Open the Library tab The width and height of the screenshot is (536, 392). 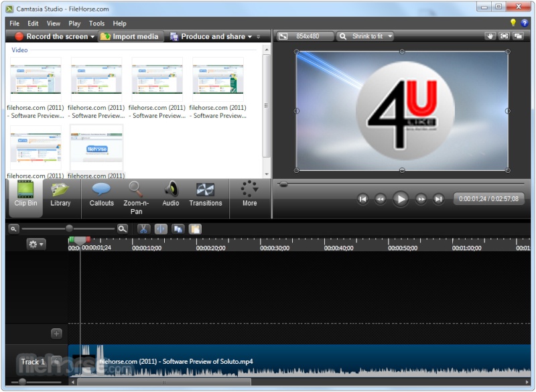coord(60,194)
